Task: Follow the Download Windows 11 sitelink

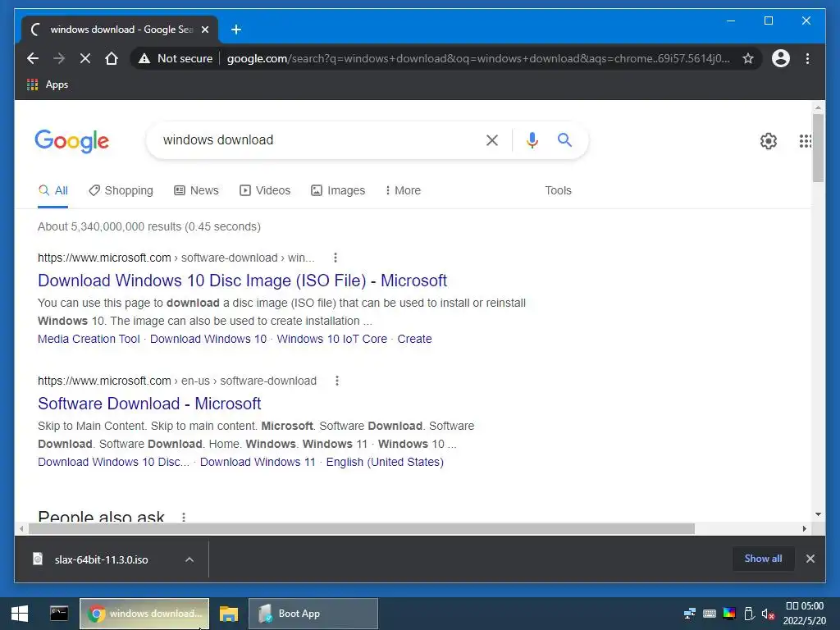Action: tap(258, 463)
